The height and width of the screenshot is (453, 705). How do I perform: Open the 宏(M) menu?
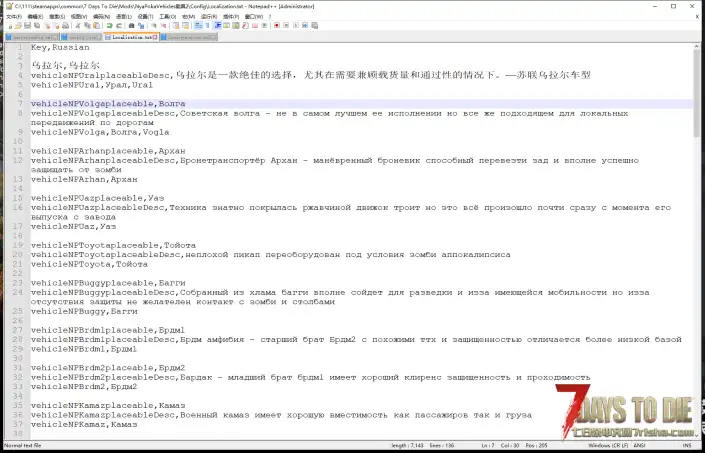[188, 17]
